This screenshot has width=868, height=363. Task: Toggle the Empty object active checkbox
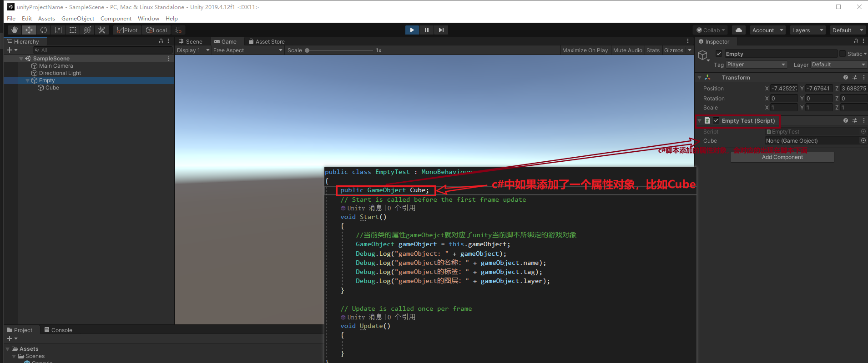[719, 54]
